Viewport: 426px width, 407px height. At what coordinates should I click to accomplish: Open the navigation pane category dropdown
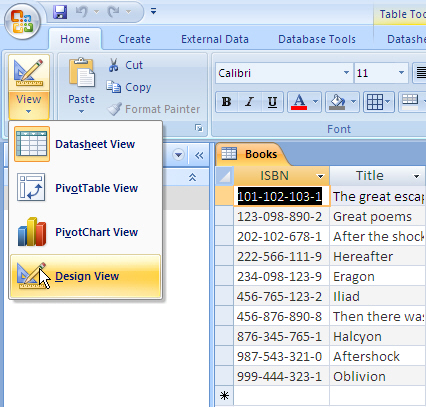coord(179,155)
